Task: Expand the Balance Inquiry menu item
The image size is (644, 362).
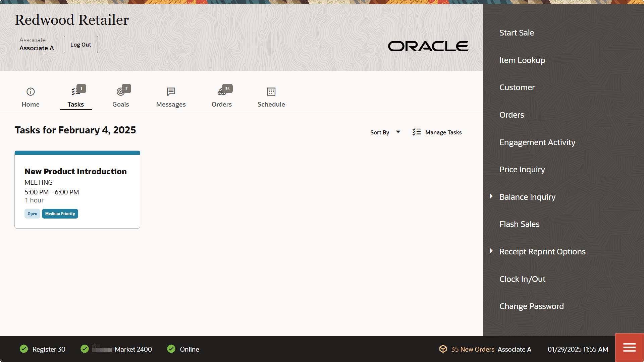Action: 491,196
